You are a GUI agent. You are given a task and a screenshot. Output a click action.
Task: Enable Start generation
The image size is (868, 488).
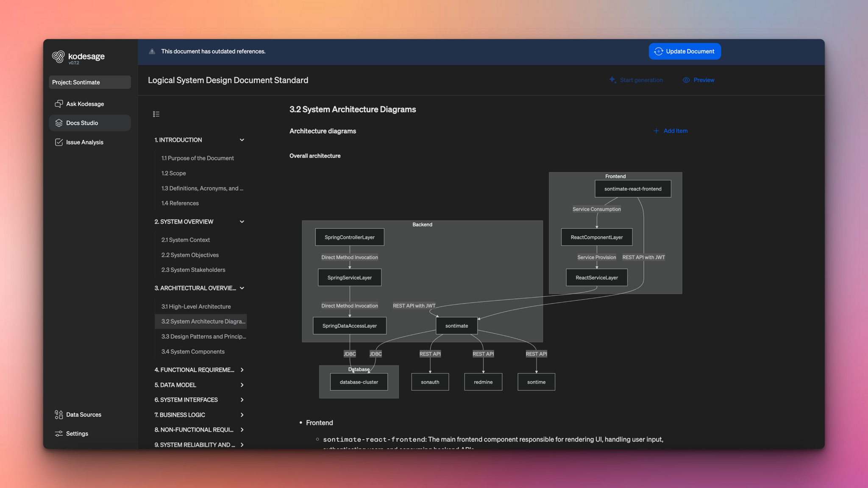coord(636,80)
